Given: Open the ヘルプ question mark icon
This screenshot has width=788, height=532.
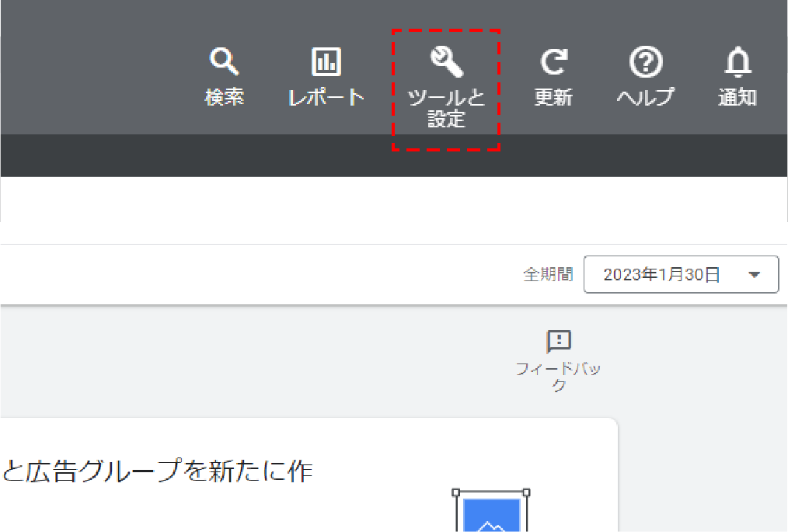Looking at the screenshot, I should pos(646,61).
